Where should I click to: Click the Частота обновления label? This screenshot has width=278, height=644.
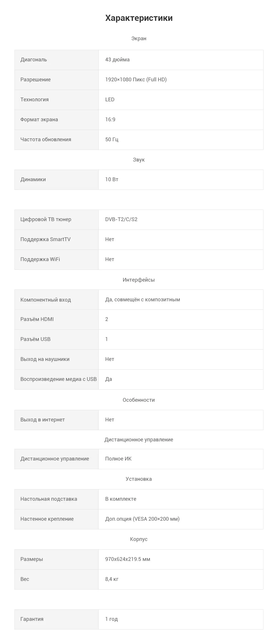tap(46, 140)
